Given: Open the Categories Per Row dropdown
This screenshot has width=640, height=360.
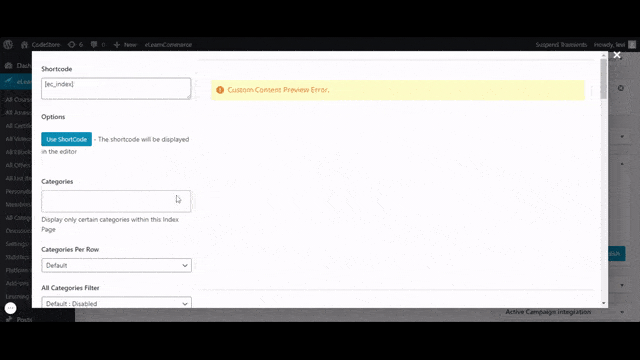Looking at the screenshot, I should pyautogui.click(x=116, y=265).
